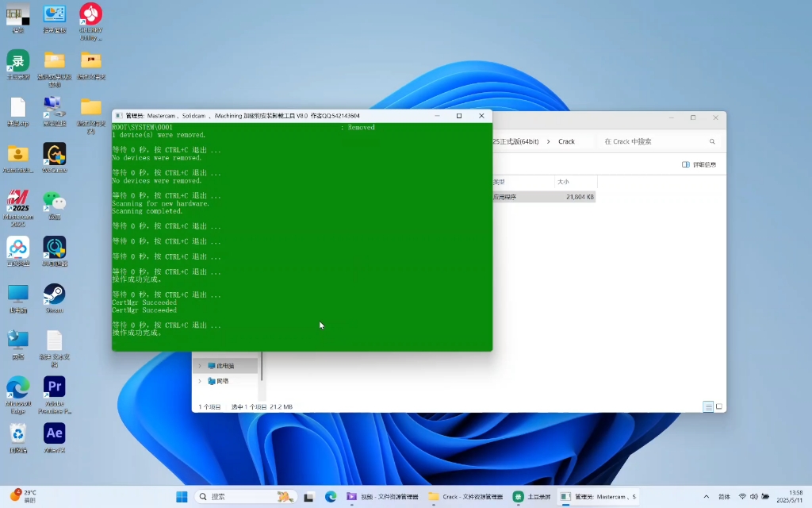Launch the Mastercam 2025 shortcut
The image size is (812, 508).
(17, 208)
